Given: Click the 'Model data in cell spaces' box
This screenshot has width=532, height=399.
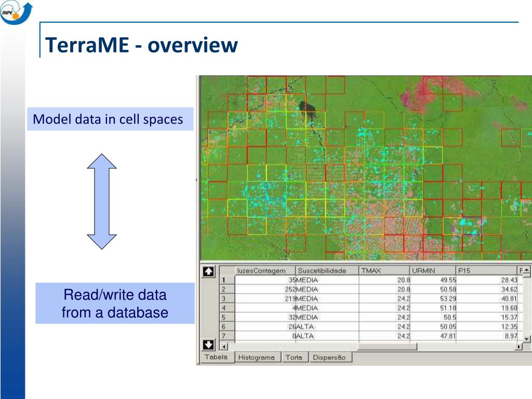Looking at the screenshot, I should click(x=110, y=119).
